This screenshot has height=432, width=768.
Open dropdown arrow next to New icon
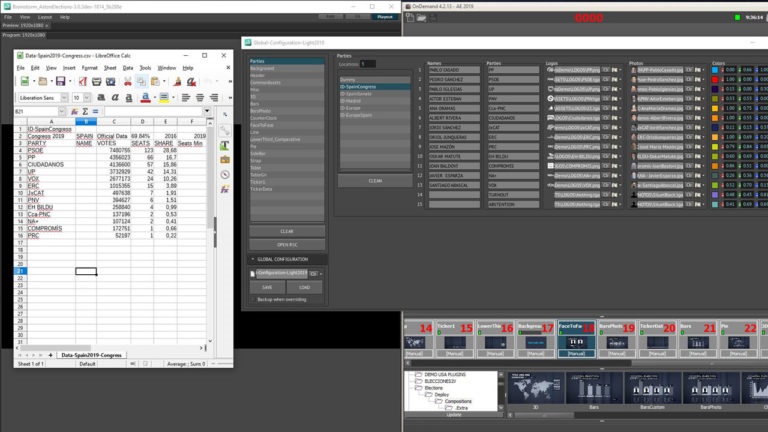(x=33, y=81)
